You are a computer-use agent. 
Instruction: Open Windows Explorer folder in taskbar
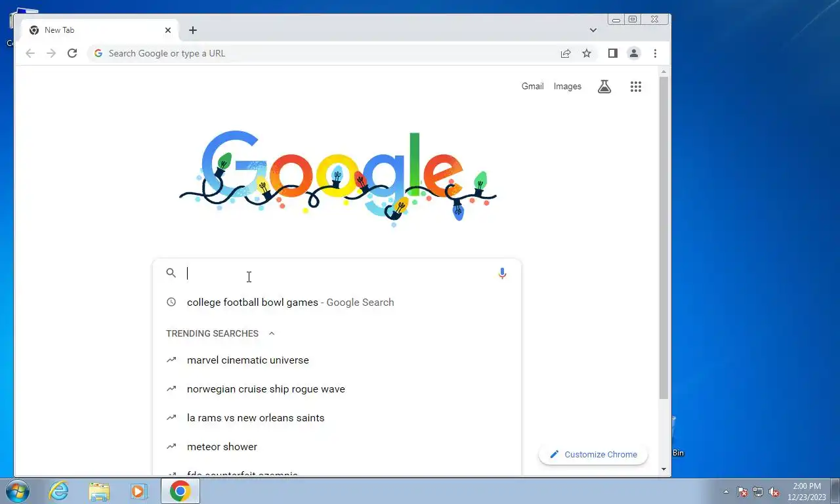(99, 491)
